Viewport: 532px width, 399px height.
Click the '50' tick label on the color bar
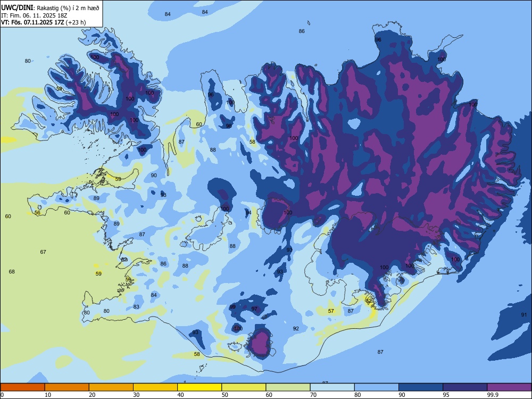point(225,395)
